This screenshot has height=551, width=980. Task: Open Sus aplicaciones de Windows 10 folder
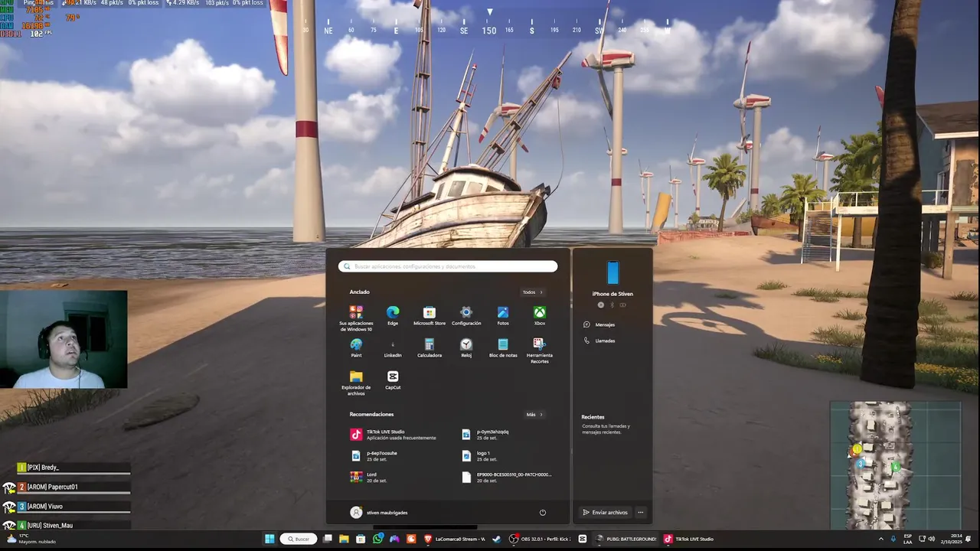pos(356,318)
